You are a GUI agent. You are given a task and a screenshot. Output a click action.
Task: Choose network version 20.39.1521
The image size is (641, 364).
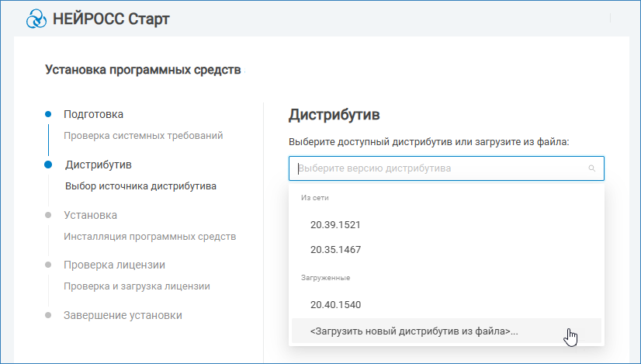[336, 225]
